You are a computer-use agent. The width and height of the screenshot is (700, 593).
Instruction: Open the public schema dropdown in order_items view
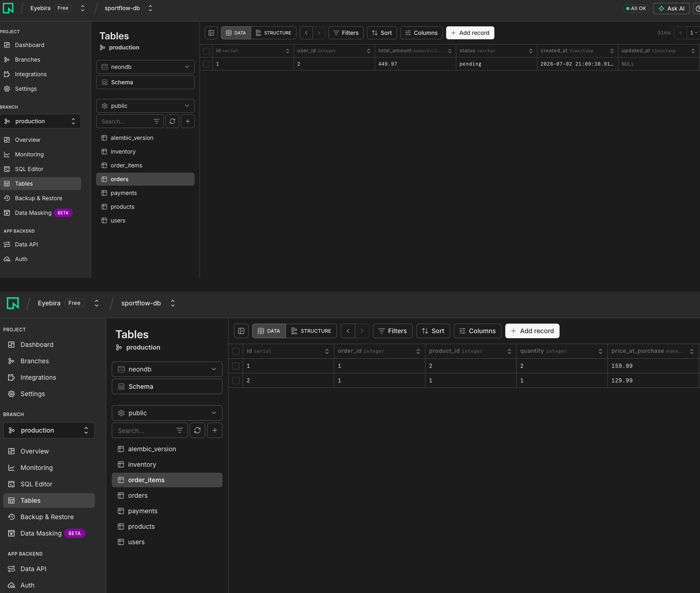167,413
